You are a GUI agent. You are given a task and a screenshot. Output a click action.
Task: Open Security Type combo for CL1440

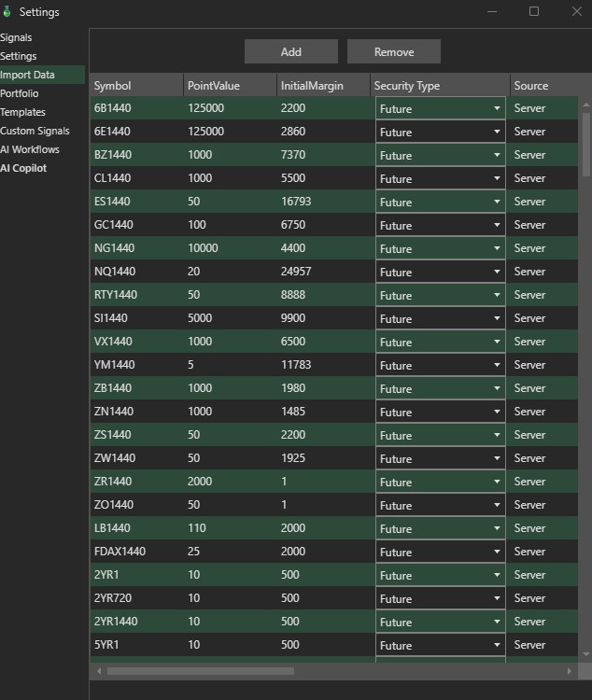pyautogui.click(x=440, y=178)
